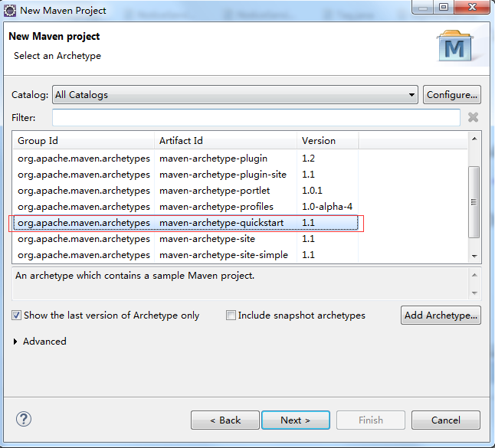Select the maven-archetype-profiles row
Viewport: 495px width, 448px height.
pyautogui.click(x=185, y=207)
